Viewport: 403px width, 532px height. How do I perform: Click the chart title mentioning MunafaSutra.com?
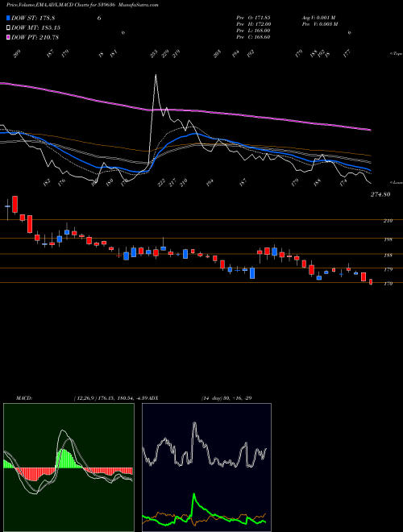tap(82, 5)
